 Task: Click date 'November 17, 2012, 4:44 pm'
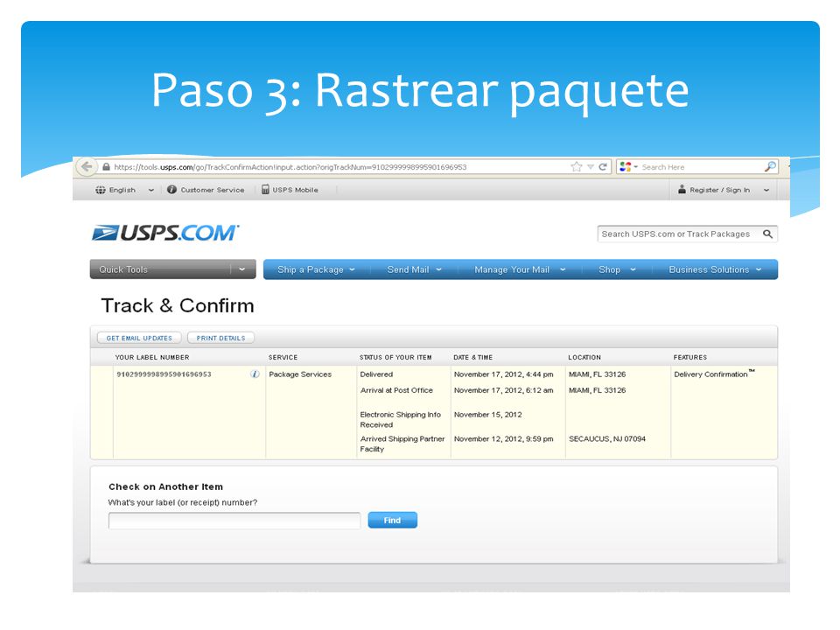504,374
